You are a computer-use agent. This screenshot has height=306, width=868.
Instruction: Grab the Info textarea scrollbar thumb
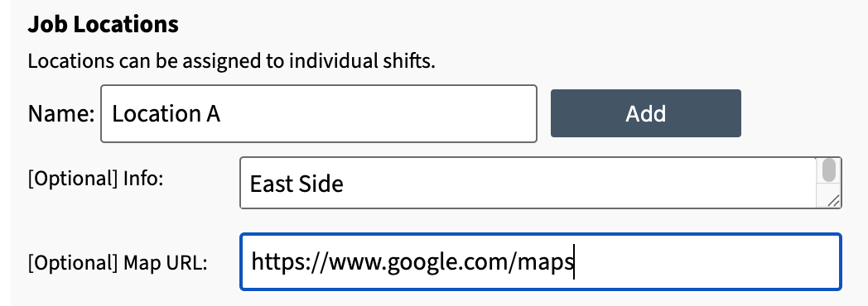pos(829,170)
